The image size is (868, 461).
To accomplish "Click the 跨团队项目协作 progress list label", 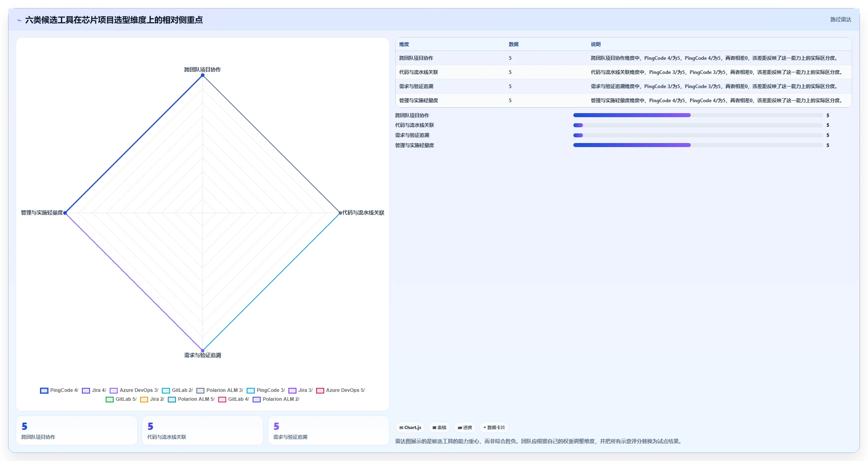I will coord(412,116).
